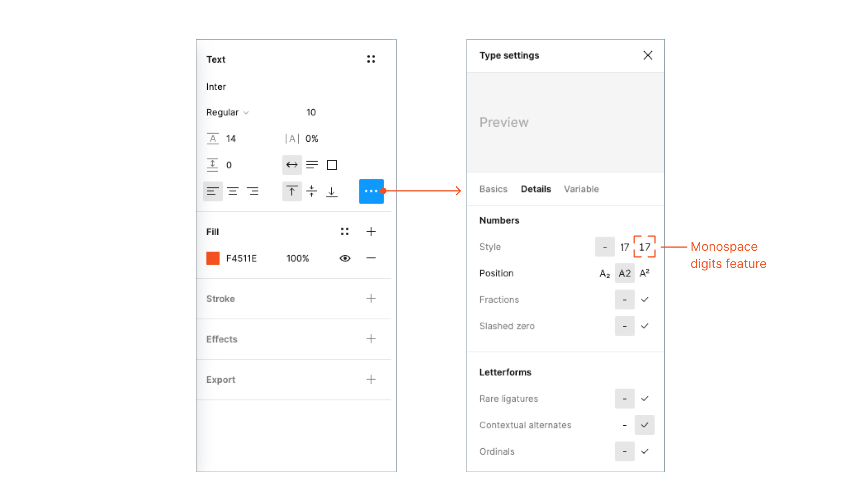Switch to the Basics tab
Viewport: 857px width, 504px height.
coord(493,189)
